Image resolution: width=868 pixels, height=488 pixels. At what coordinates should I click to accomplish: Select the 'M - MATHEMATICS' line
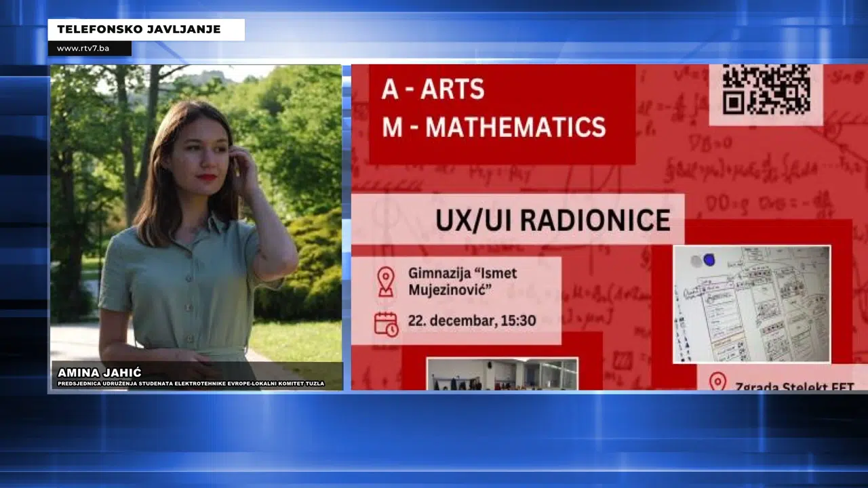click(494, 127)
